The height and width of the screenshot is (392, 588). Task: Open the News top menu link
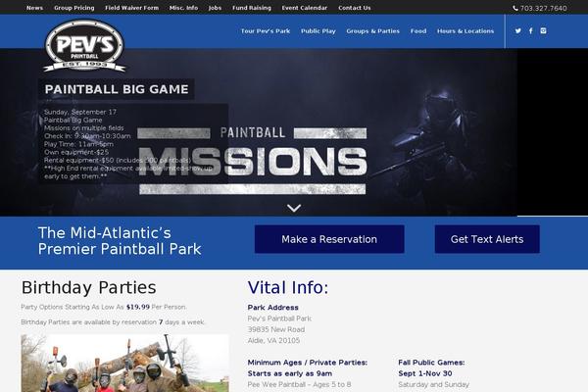[34, 8]
